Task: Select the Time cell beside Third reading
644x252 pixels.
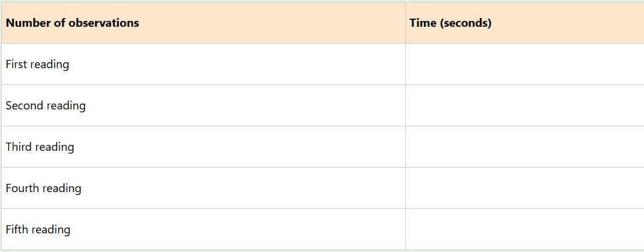Action: tap(524, 147)
